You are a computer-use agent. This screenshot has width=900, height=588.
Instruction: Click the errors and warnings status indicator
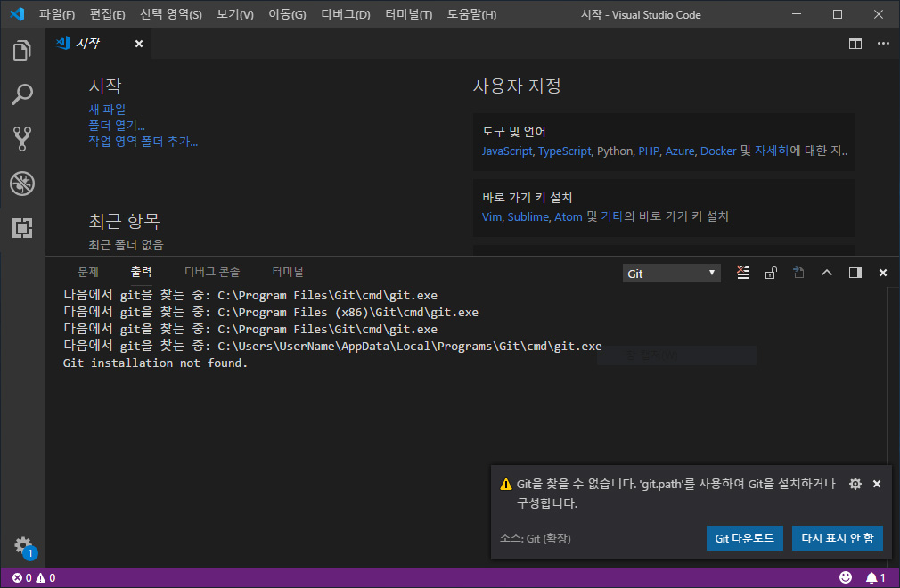34,577
